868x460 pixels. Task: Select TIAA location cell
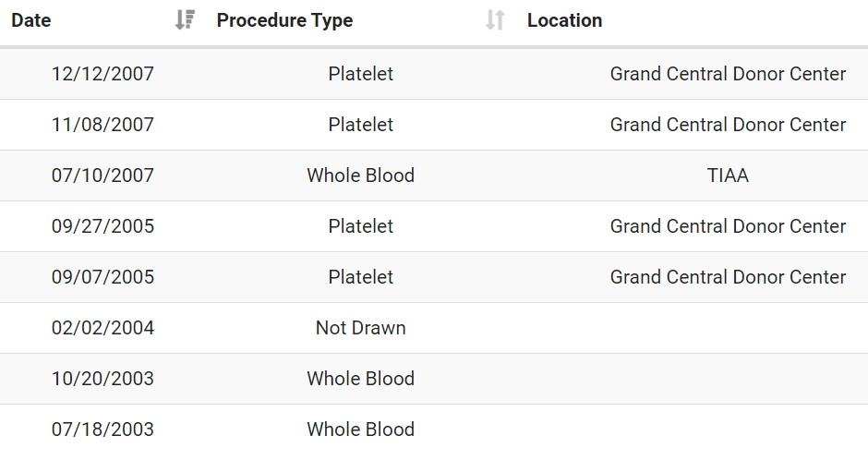click(x=728, y=176)
